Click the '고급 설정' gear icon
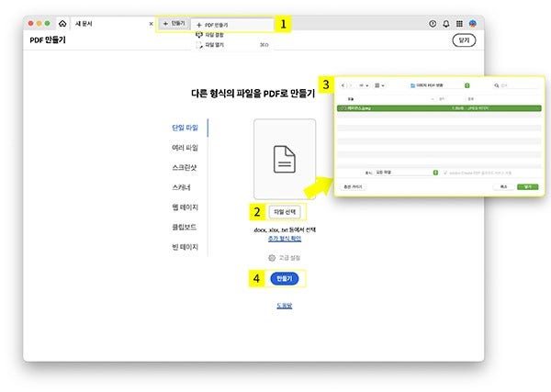 272,258
